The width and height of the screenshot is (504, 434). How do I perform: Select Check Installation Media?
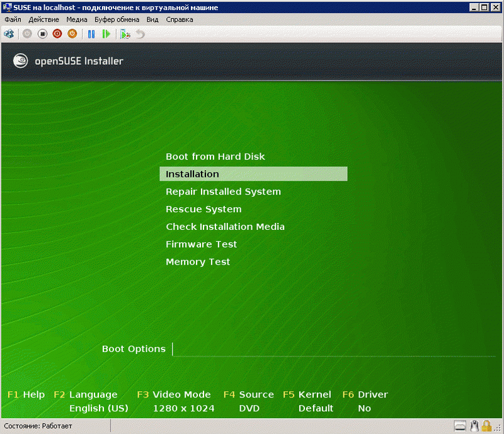click(226, 227)
